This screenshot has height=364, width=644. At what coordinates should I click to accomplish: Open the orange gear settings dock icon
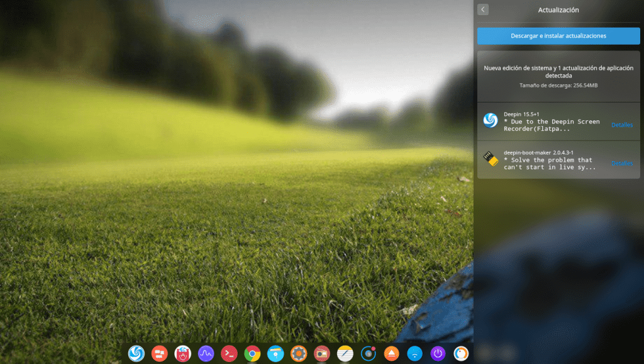299,354
